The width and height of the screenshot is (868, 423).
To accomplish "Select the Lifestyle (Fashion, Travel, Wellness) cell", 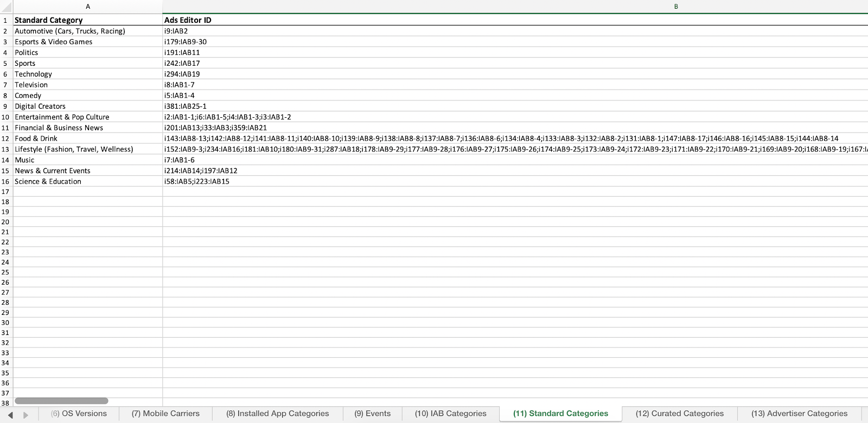I will (x=88, y=149).
